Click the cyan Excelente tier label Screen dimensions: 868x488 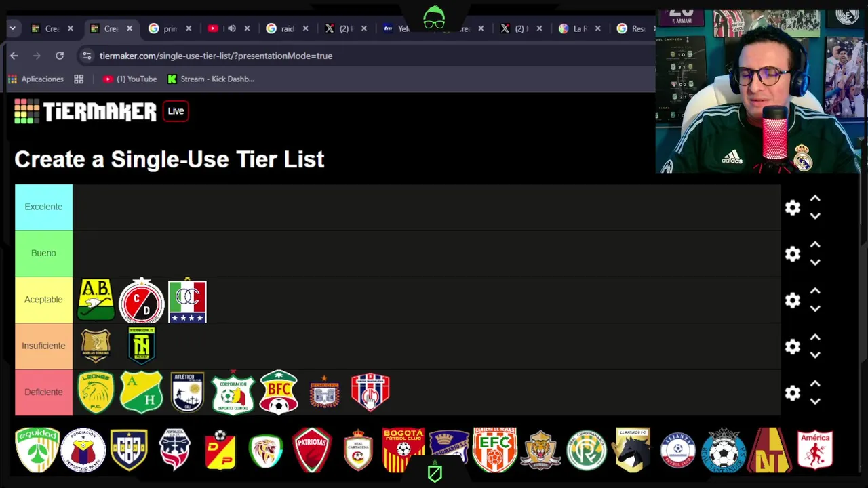[43, 207]
